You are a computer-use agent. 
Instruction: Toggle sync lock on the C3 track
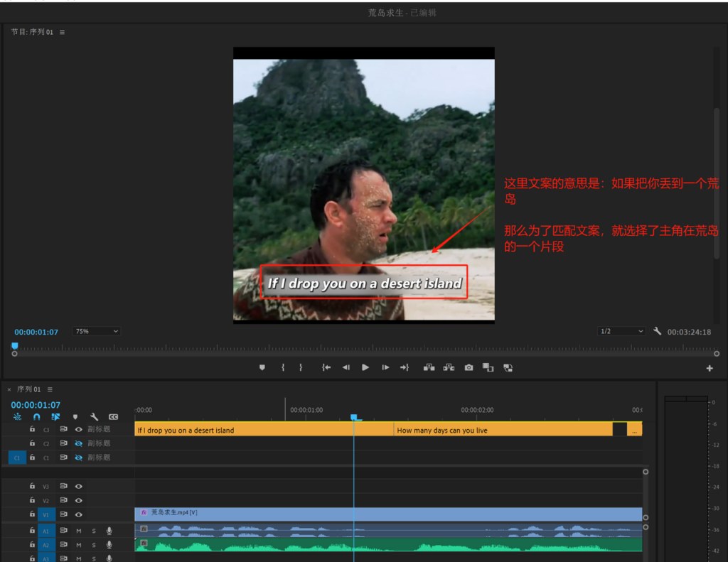63,429
